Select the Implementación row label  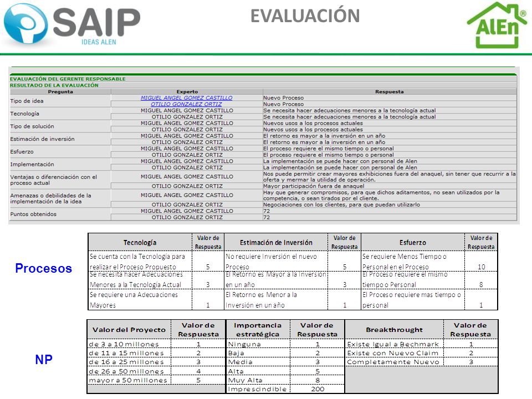[x=32, y=164]
